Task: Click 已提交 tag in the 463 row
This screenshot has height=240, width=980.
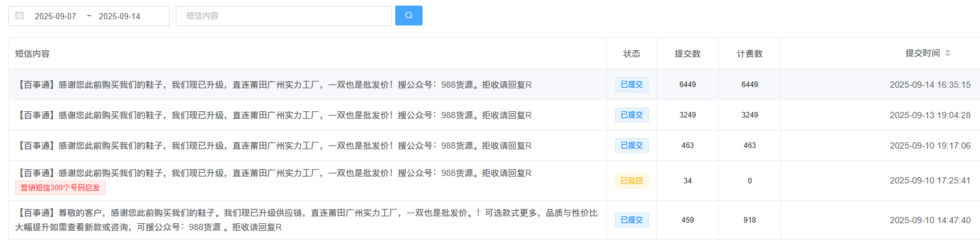Action: tap(631, 145)
